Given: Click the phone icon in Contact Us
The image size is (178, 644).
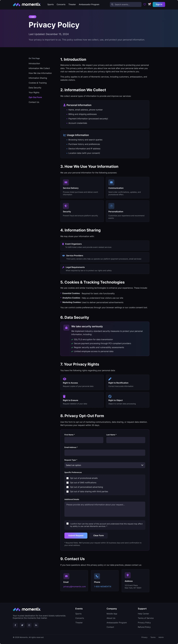Looking at the screenshot, I should tap(97, 576).
